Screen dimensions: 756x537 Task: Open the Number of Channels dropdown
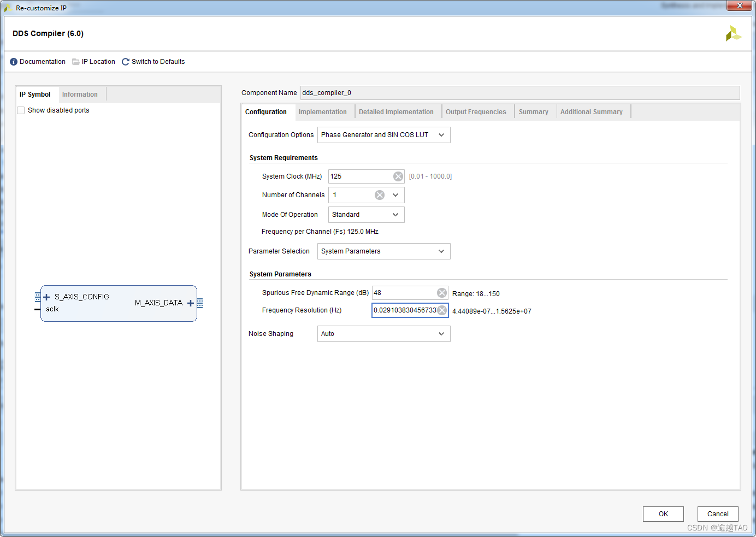395,195
